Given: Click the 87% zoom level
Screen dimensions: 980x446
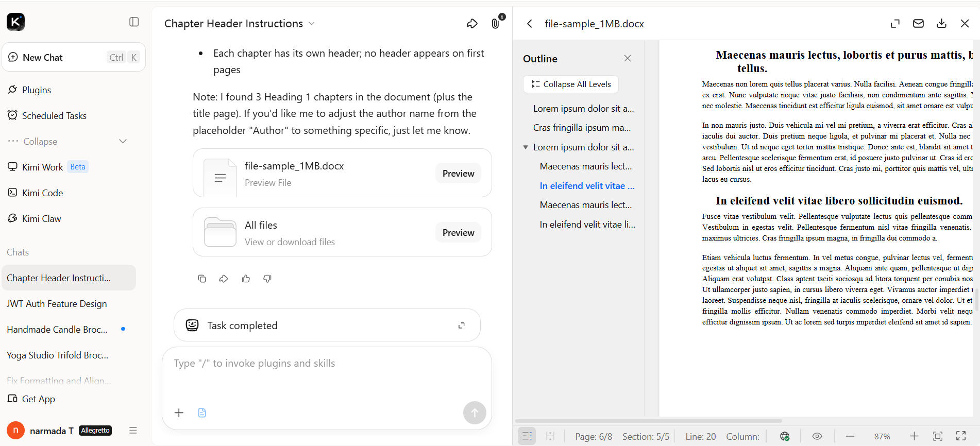Looking at the screenshot, I should click(x=882, y=436).
